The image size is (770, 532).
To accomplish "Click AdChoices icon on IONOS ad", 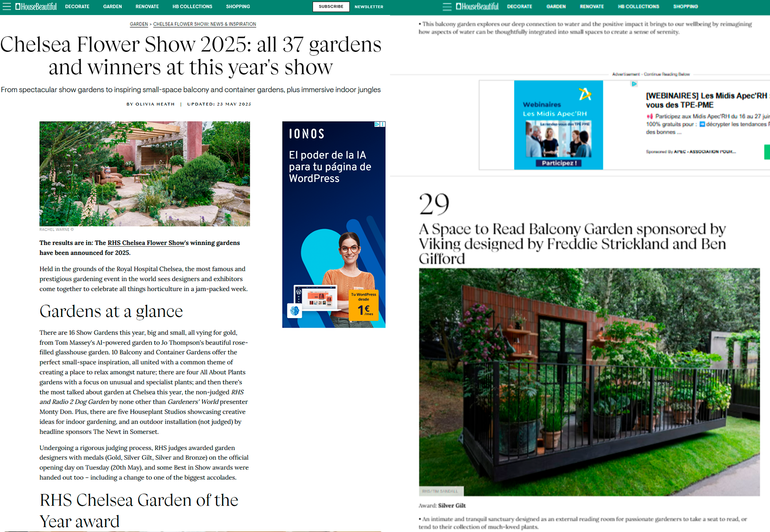I will point(377,124).
